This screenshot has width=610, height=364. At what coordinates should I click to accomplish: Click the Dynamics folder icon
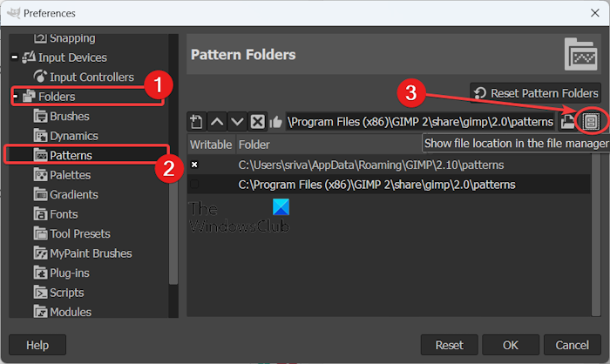click(40, 136)
